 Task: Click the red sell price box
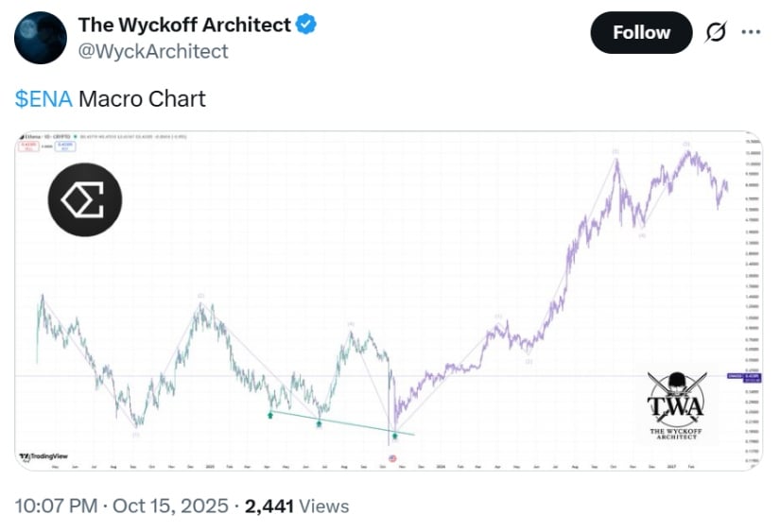(x=27, y=146)
